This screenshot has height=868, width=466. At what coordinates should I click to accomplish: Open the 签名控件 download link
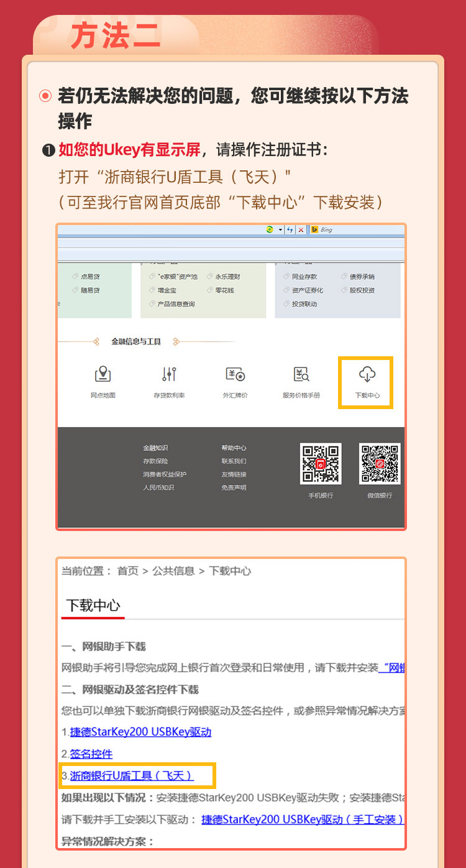pos(91,754)
